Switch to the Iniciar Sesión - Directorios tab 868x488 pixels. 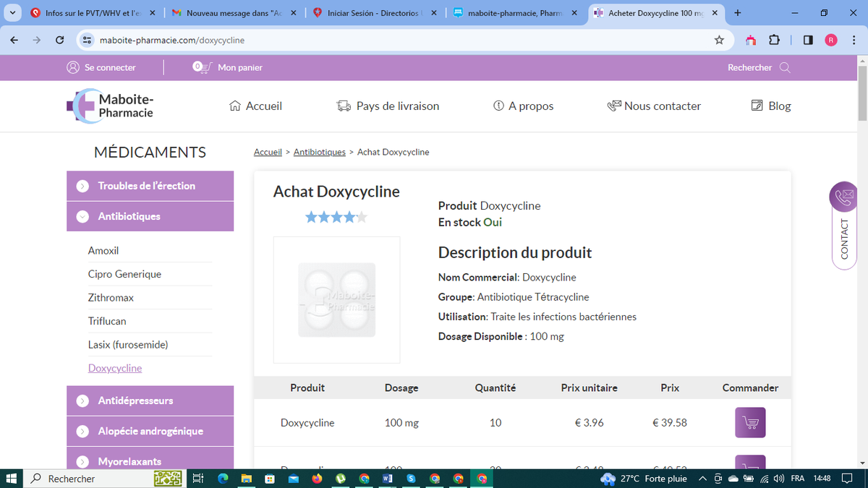click(x=376, y=13)
